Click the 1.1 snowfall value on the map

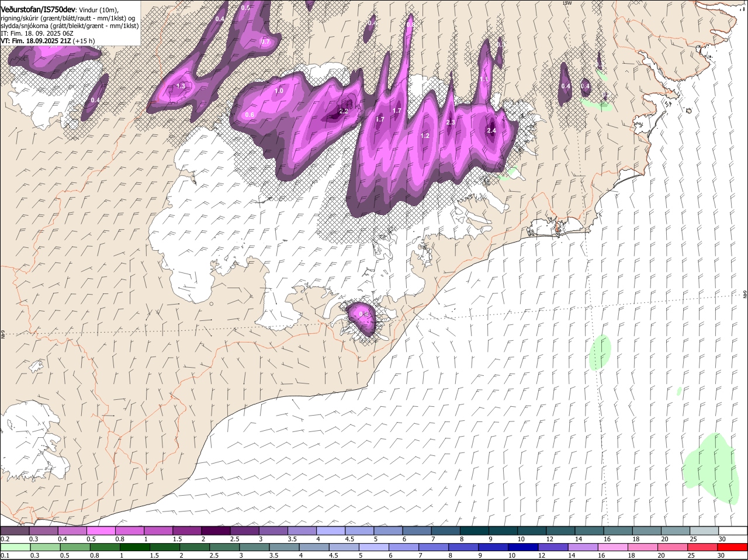(x=484, y=79)
